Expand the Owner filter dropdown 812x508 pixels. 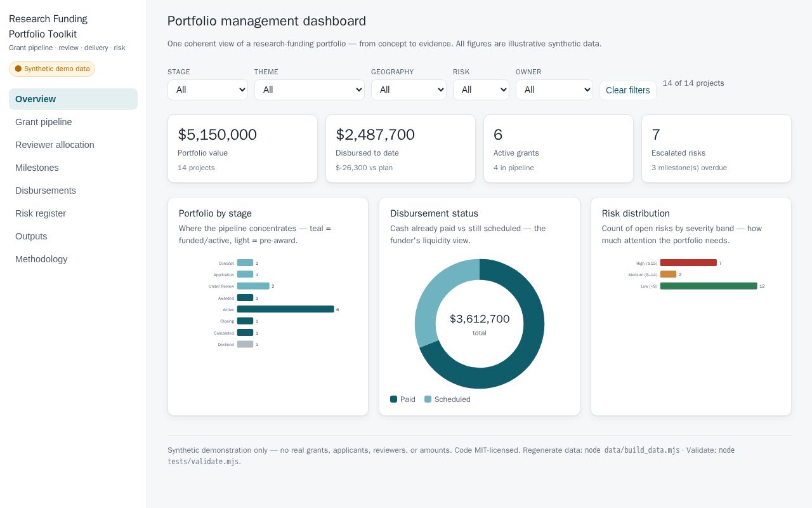[x=554, y=90]
